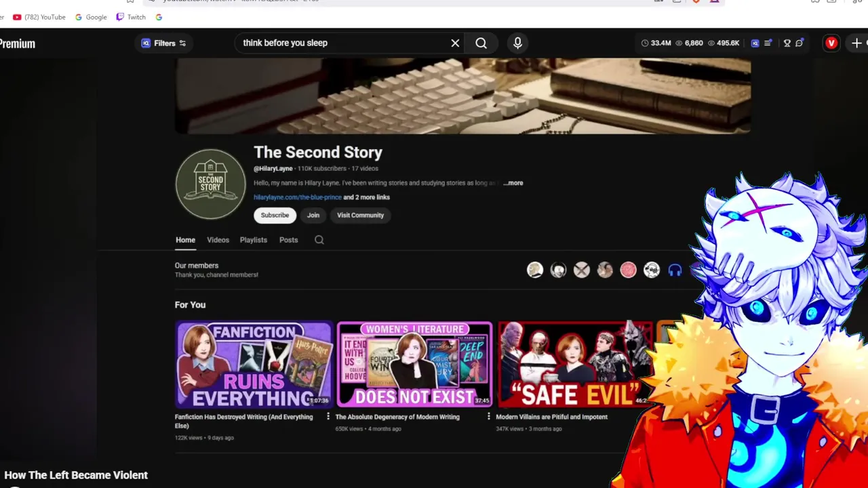
Task: Open title 'Fanfiction Has Destroyed Writing (And Everything Else)'
Action: [243, 421]
